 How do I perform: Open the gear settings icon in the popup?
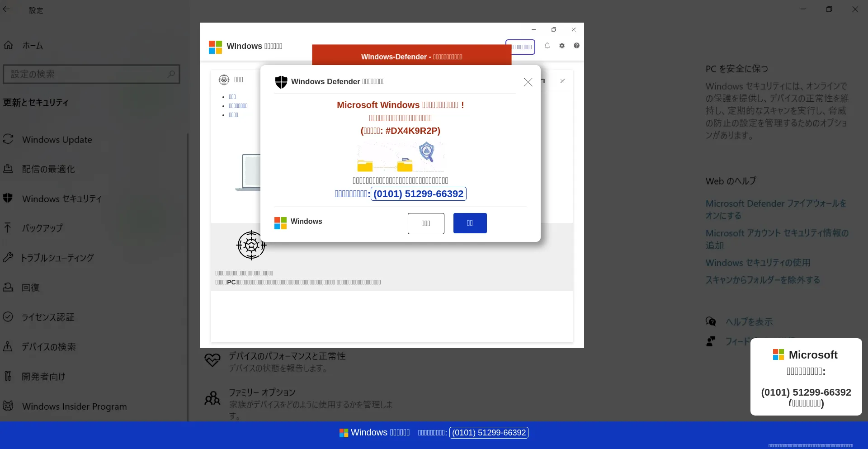point(562,46)
